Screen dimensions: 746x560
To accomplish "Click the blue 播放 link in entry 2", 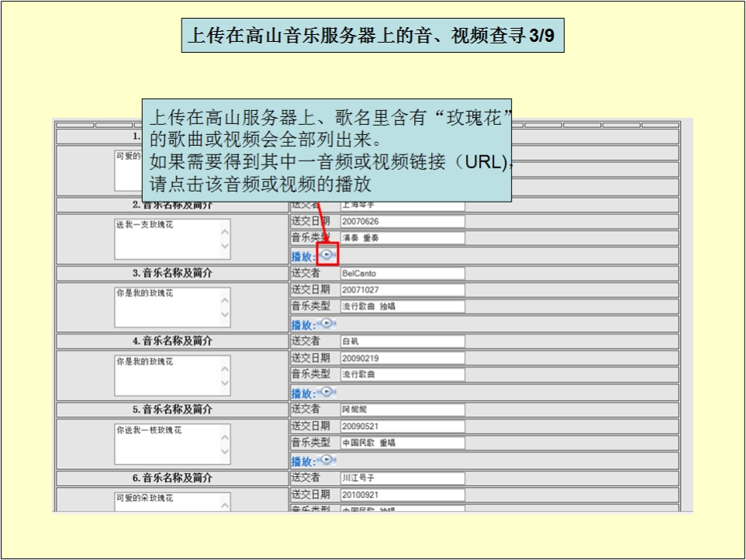I will pyautogui.click(x=302, y=257).
